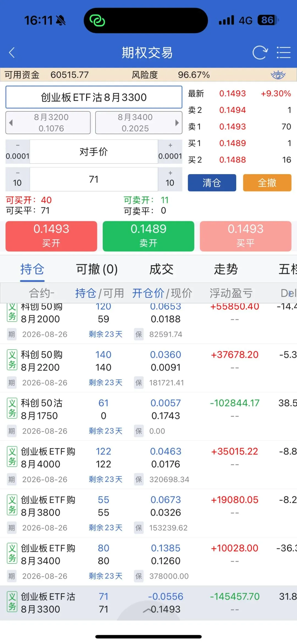The width and height of the screenshot is (297, 644).
Task: Select 买1 price 0.1489
Action: (232, 143)
